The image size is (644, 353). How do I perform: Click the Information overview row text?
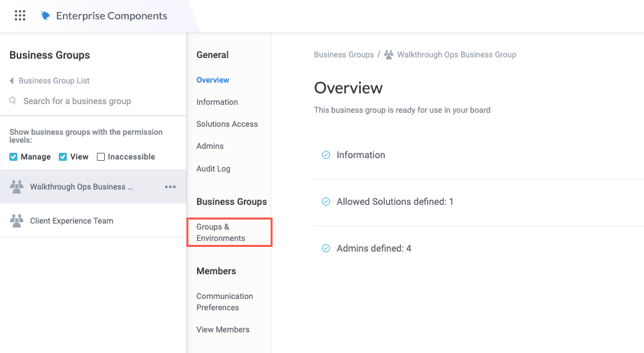click(361, 155)
